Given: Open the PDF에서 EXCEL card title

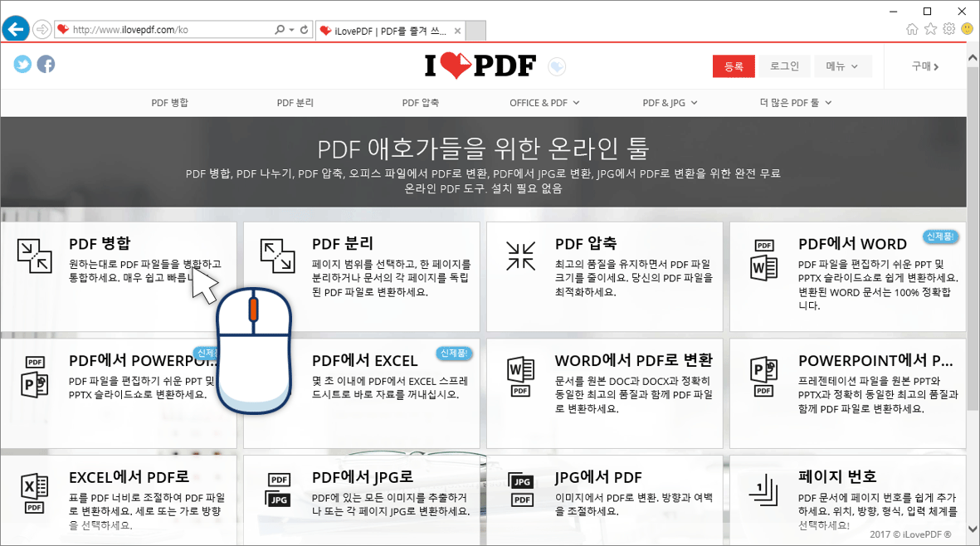Looking at the screenshot, I should point(365,360).
